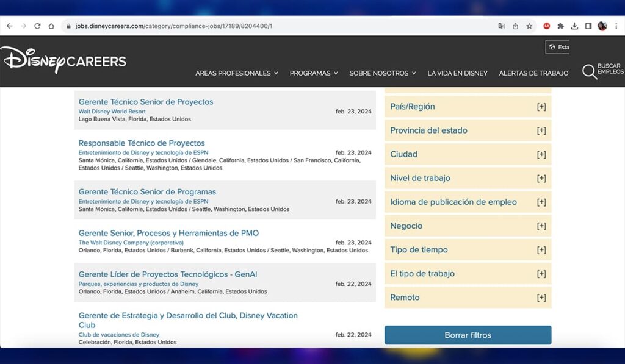The height and width of the screenshot is (364, 625).
Task: Click the Borrar filtros button
Action: [x=468, y=335]
